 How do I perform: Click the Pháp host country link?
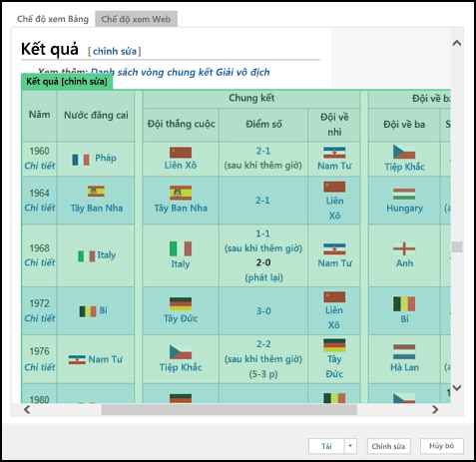coord(106,158)
